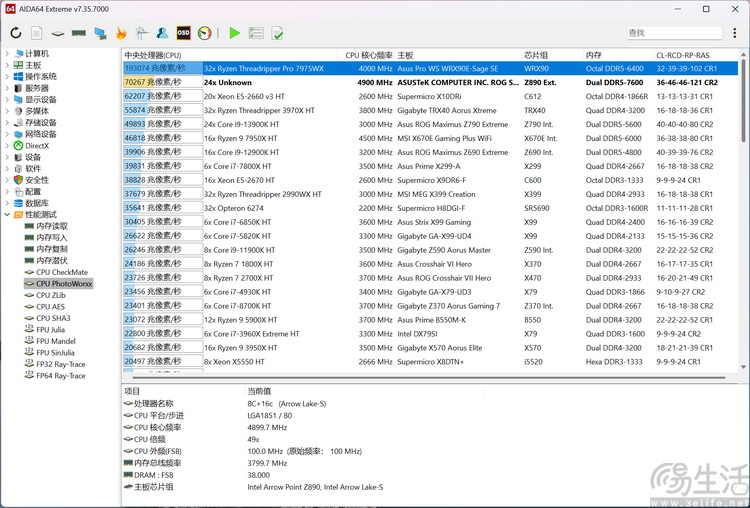Open the CPU ZLib benchmark

(x=45, y=295)
